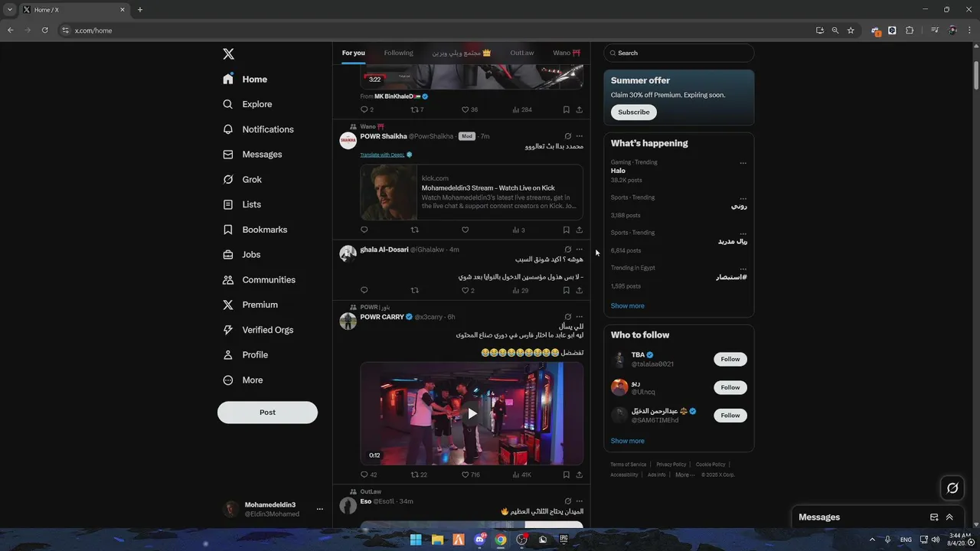Repost the POWR CARRY post
The image size is (980, 551).
coord(415,474)
